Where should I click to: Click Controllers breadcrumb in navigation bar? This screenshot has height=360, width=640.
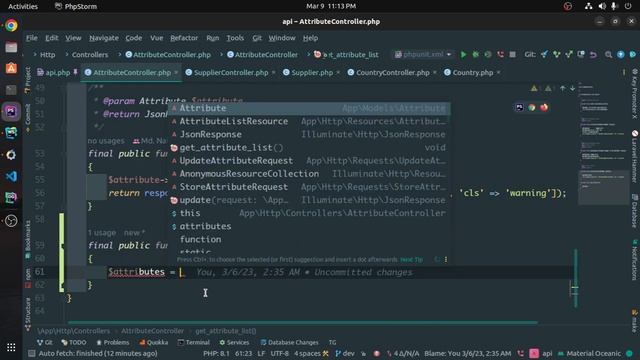[90, 55]
